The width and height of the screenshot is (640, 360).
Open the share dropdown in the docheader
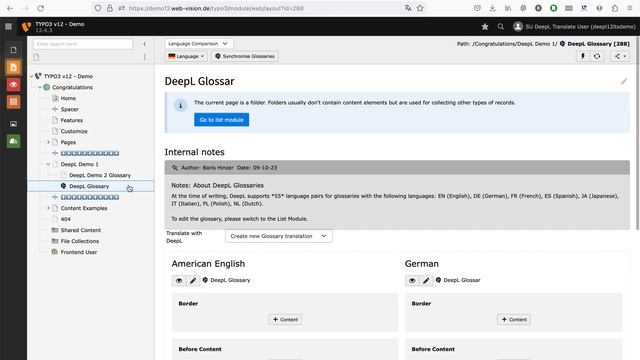[x=620, y=56]
